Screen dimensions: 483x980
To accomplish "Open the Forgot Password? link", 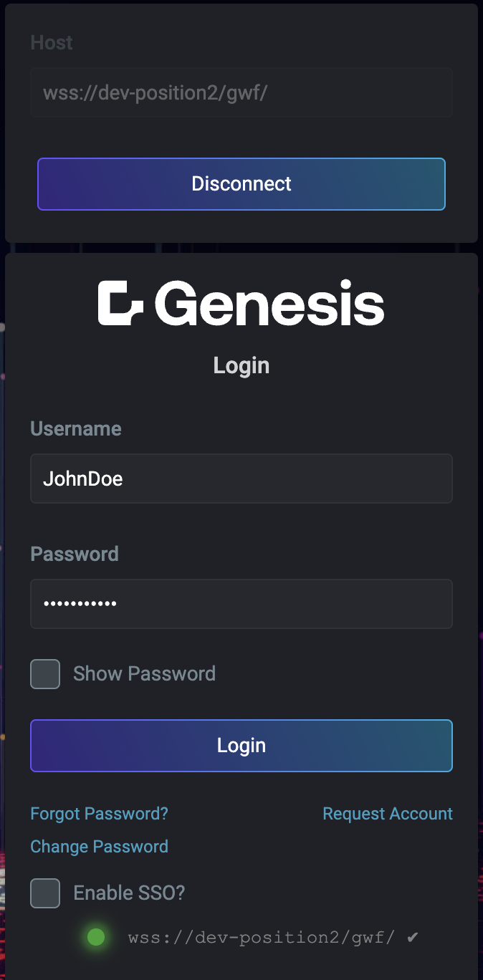I will click(x=99, y=814).
